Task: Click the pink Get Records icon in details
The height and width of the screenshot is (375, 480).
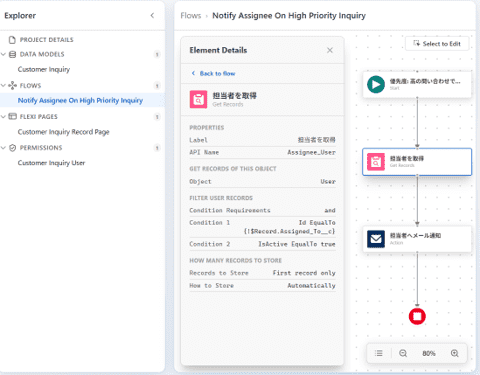Action: pos(198,99)
